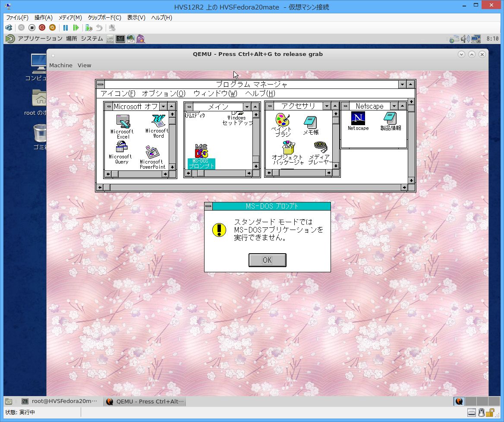Image resolution: width=504 pixels, height=422 pixels.
Task: Open the 場所 panel menu
Action: point(71,38)
